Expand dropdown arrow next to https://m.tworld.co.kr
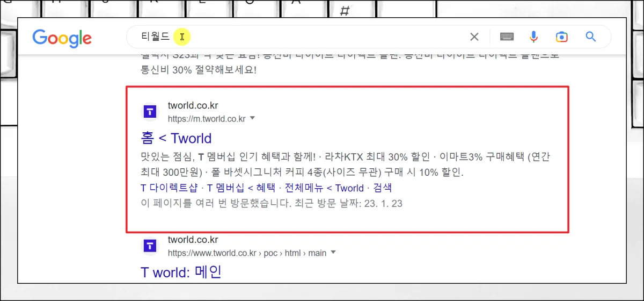The height and width of the screenshot is (301, 644). pos(253,118)
